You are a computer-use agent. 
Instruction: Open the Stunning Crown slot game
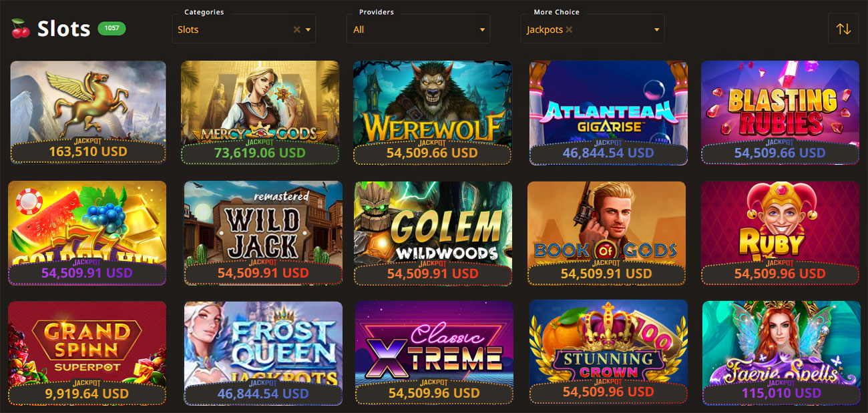608,353
